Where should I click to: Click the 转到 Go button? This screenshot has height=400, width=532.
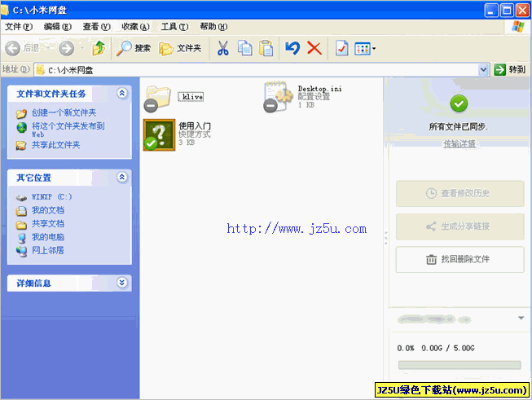(510, 70)
